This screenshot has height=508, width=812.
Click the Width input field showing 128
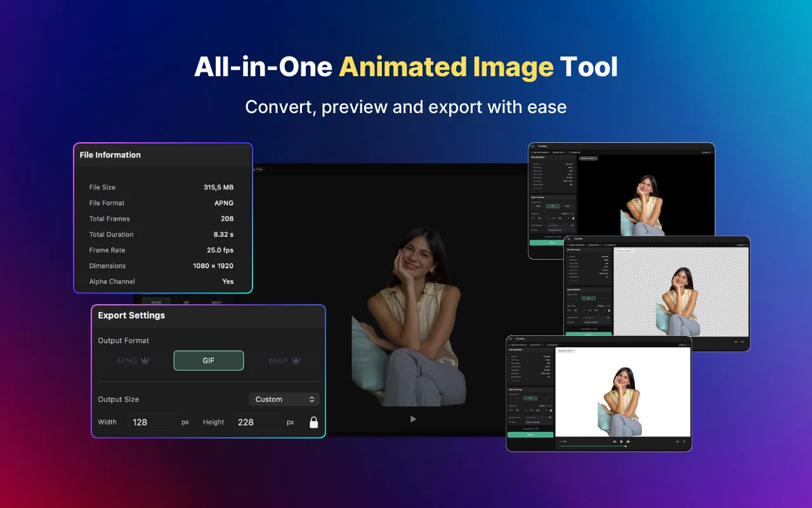(x=152, y=422)
